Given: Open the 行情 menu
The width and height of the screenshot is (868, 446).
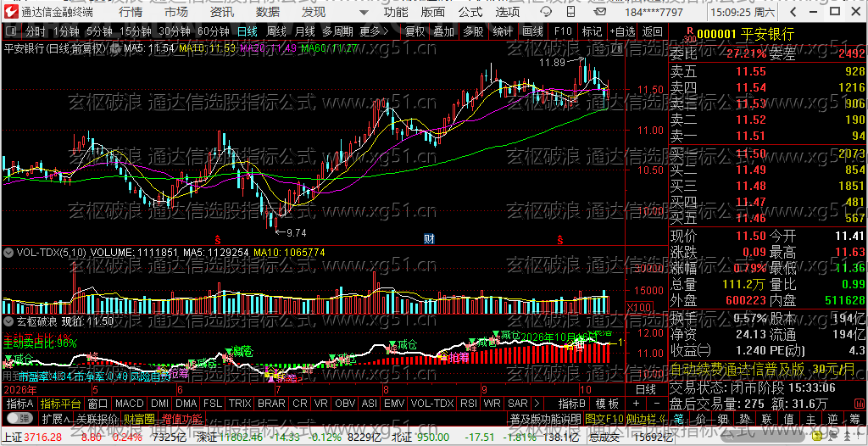Looking at the screenshot, I should point(130,12).
